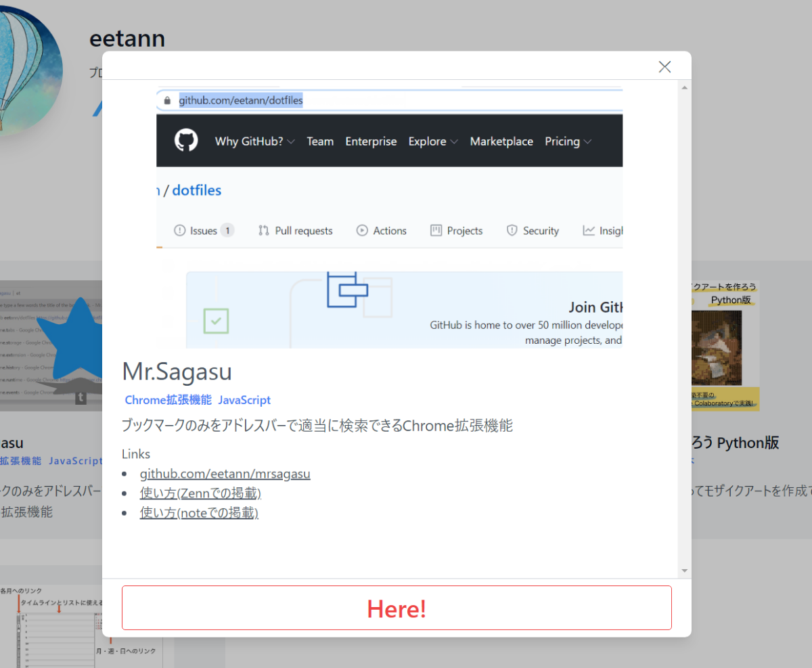
Task: Open the github.com/eetann/mrsagasu link
Action: [225, 474]
